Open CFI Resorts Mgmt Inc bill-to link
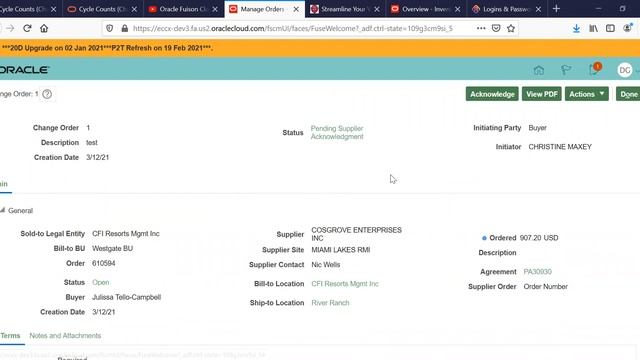640x360 pixels. click(x=345, y=284)
